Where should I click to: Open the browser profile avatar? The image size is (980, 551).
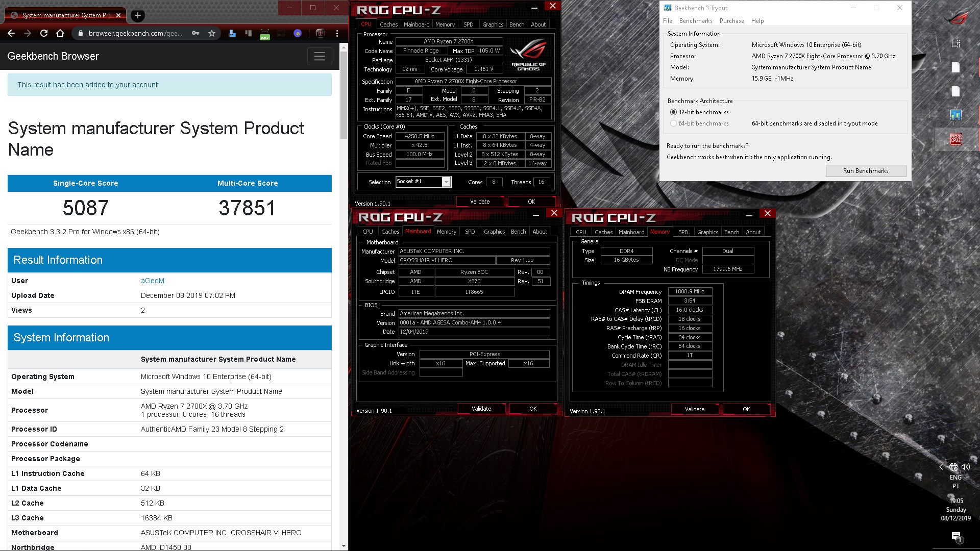click(320, 33)
